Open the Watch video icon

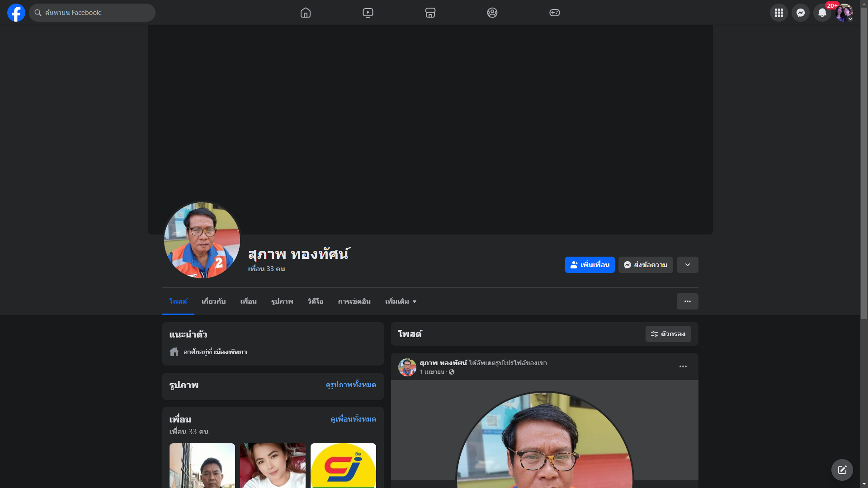tap(368, 13)
